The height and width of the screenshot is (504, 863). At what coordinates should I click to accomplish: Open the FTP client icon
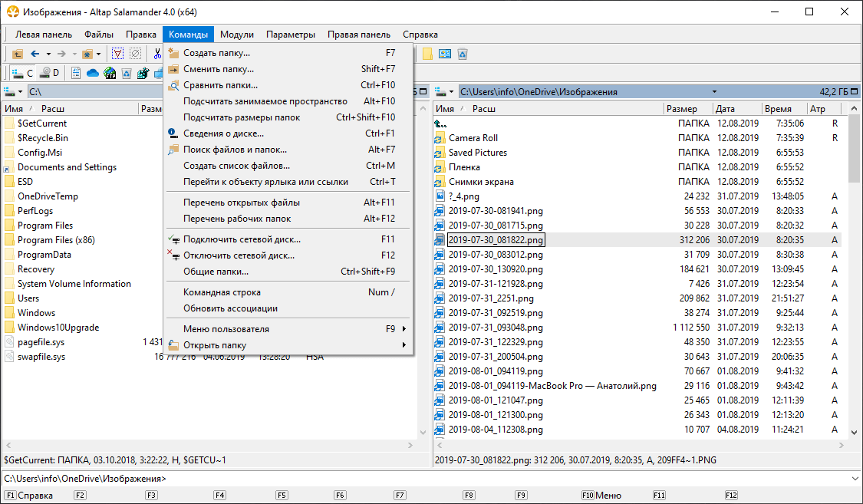coord(110,73)
